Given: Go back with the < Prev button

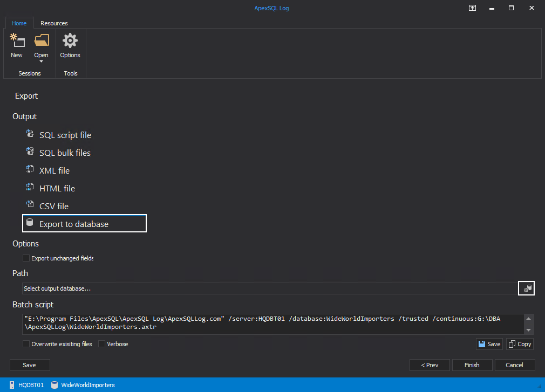Looking at the screenshot, I should coord(430,365).
